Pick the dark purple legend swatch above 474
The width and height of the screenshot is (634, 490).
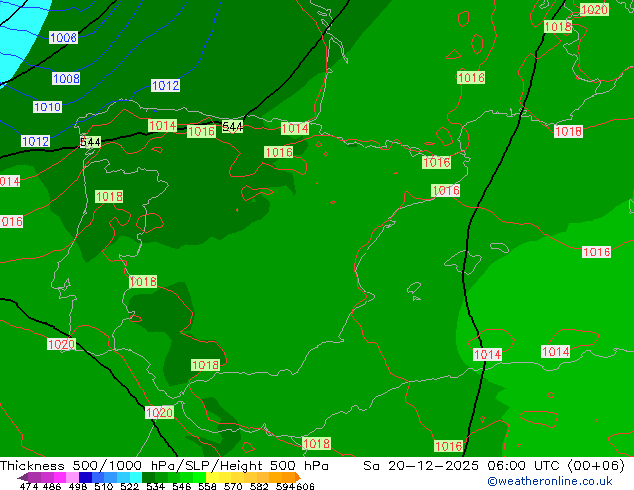click(23, 477)
